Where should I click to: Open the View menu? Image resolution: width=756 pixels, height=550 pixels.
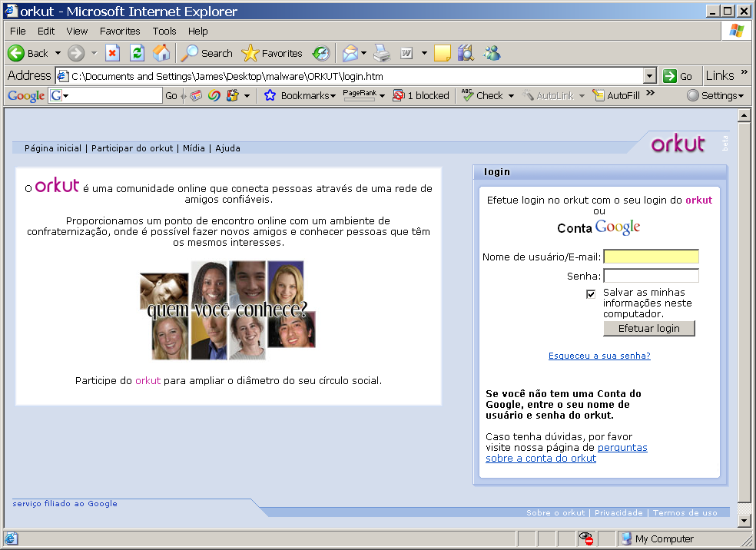coord(77,31)
